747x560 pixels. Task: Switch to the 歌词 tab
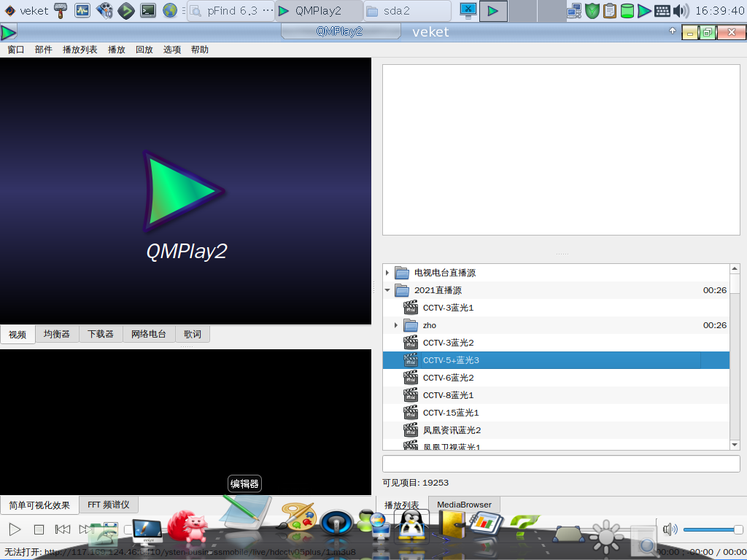click(193, 334)
